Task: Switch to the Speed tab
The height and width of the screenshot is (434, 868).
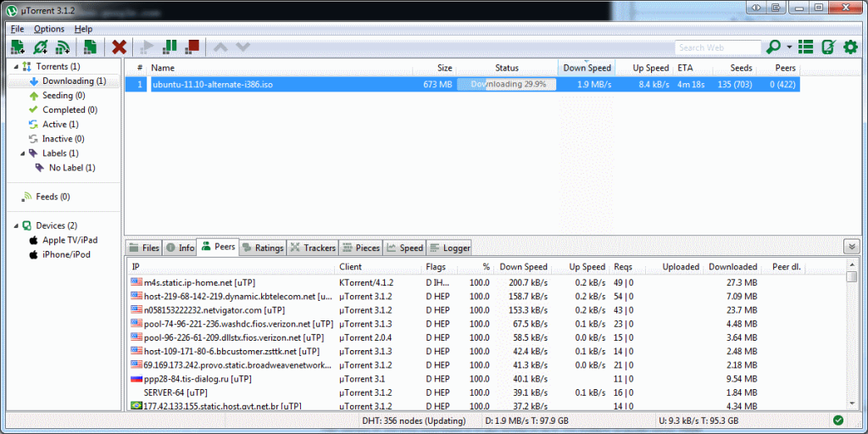Action: coord(404,248)
